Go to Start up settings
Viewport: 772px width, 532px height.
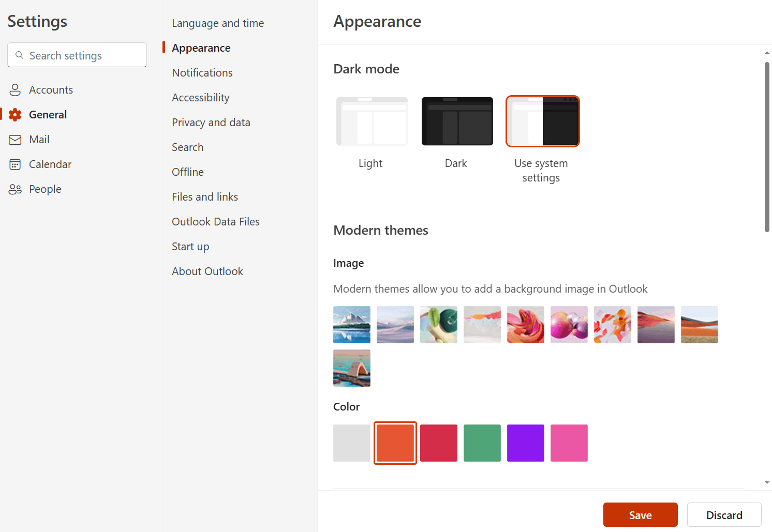[190, 246]
